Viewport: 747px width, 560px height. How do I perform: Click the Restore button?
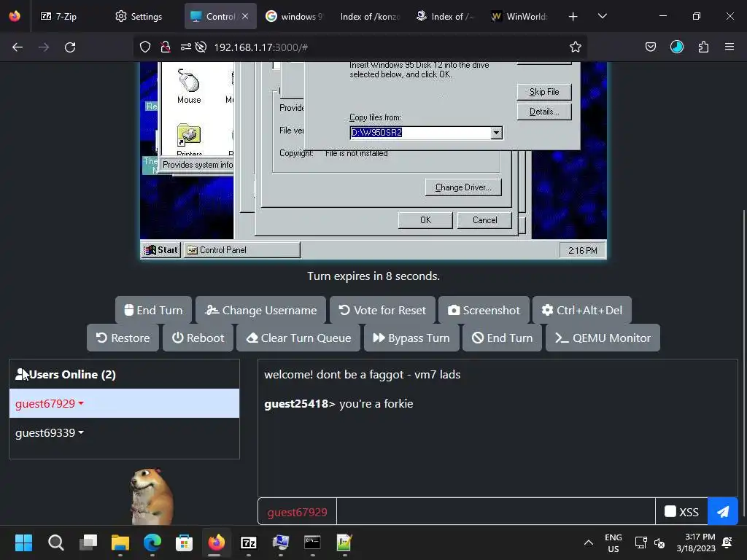tap(123, 338)
